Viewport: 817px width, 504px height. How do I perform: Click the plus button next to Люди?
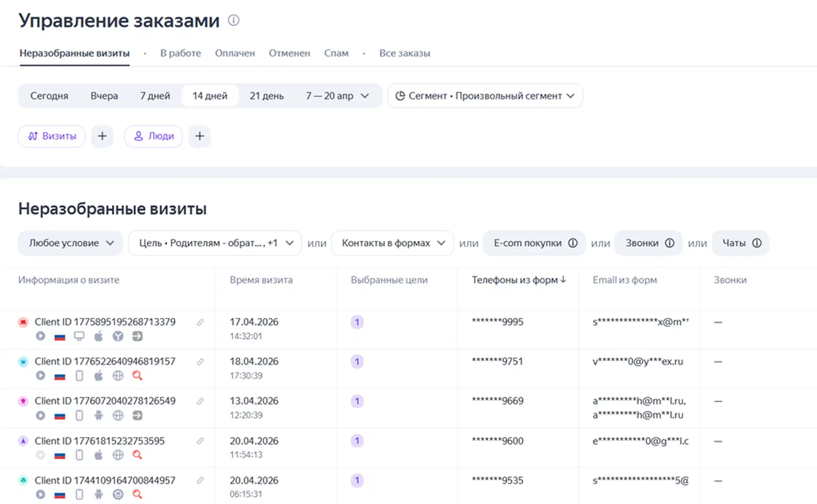[200, 136]
